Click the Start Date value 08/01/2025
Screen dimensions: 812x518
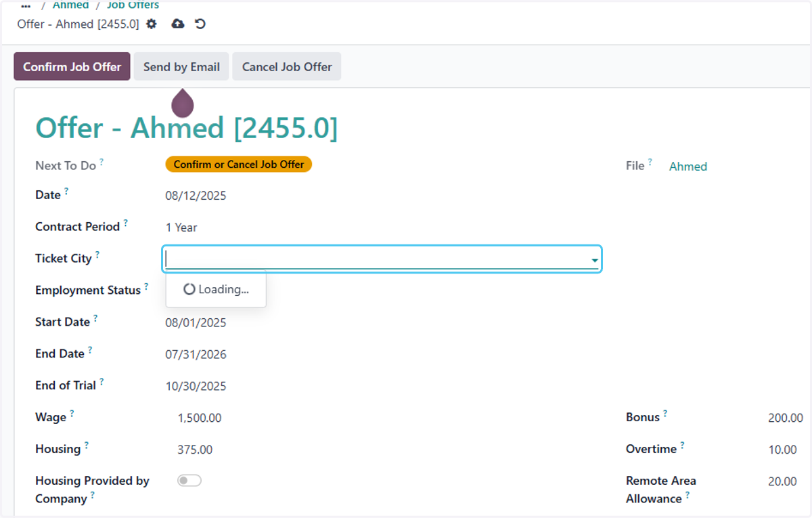pyautogui.click(x=196, y=323)
